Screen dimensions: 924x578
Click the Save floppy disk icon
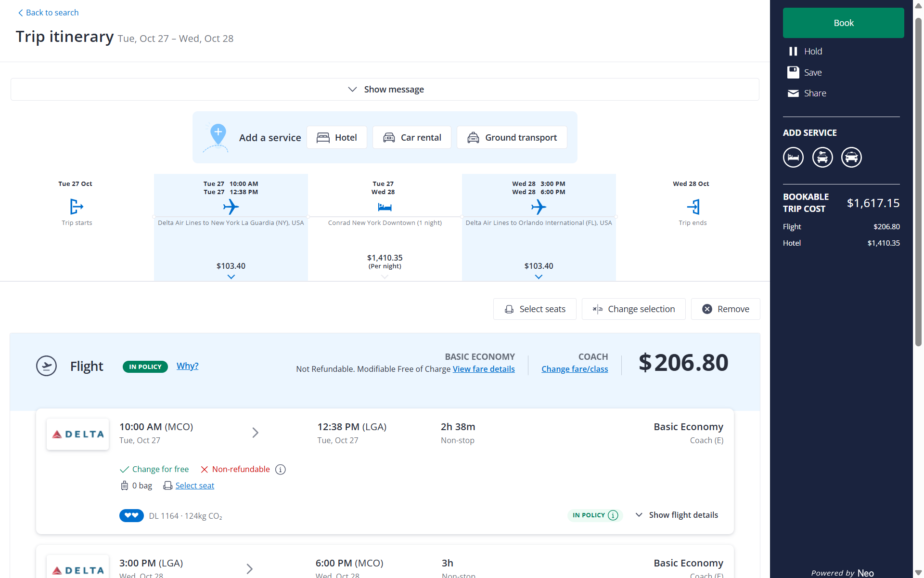pos(793,72)
